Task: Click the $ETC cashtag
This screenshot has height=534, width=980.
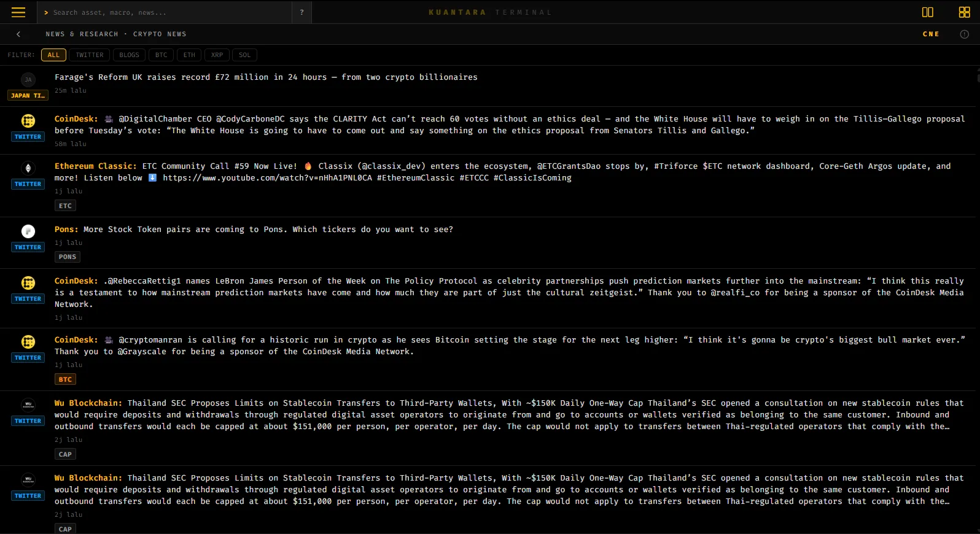Action: pyautogui.click(x=713, y=166)
